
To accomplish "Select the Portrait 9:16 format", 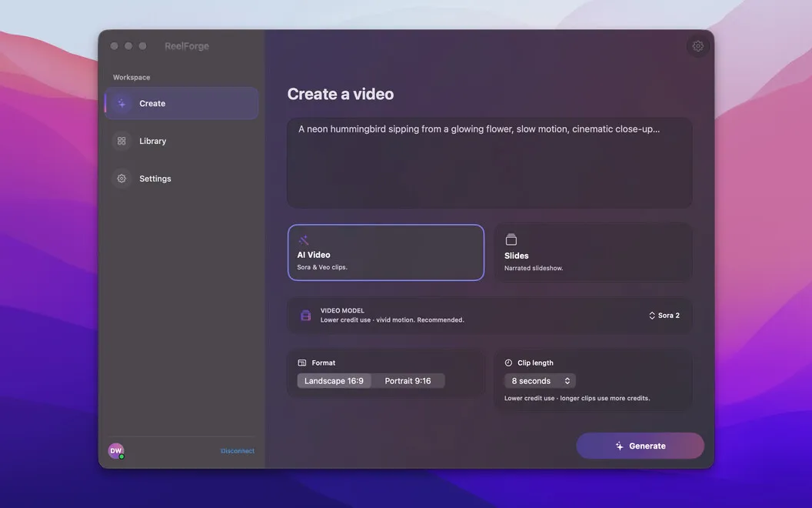I will pos(408,381).
